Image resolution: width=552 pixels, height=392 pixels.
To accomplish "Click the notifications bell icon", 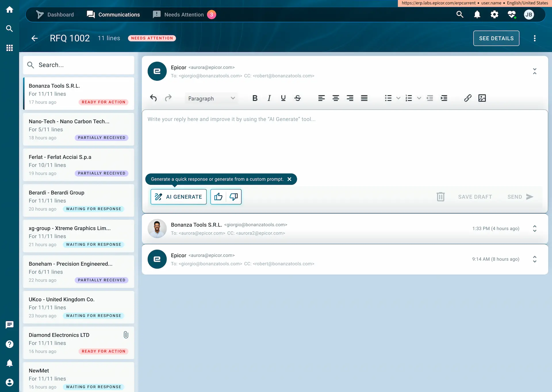I will pos(477,14).
